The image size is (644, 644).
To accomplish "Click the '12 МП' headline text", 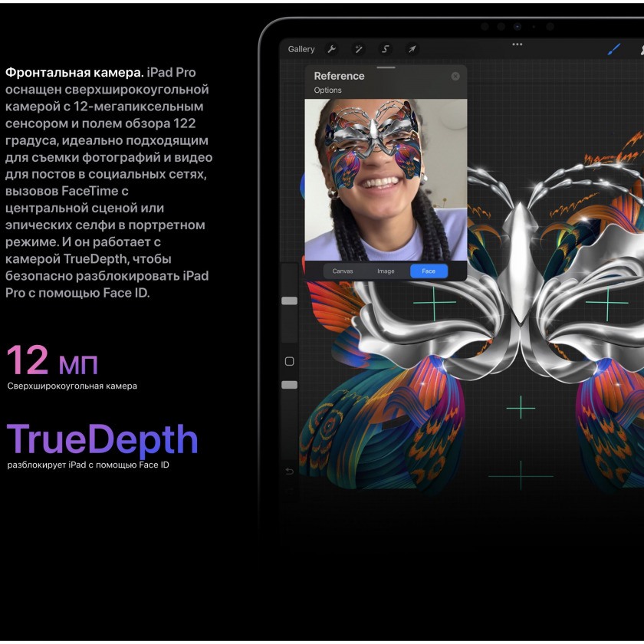I will 52,360.
